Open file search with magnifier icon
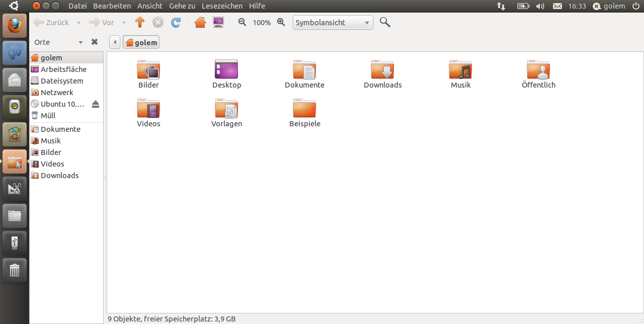Viewport: 644px width, 324px height. tap(385, 22)
